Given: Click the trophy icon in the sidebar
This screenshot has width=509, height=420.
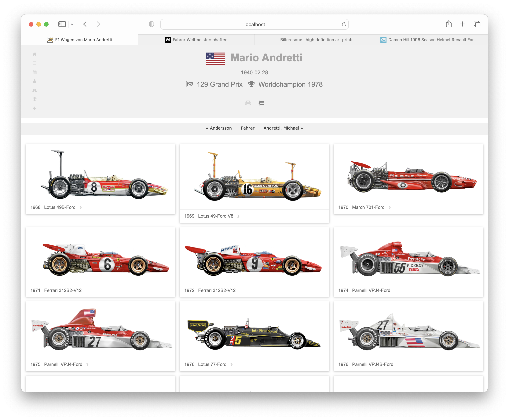Looking at the screenshot, I should tap(35, 99).
